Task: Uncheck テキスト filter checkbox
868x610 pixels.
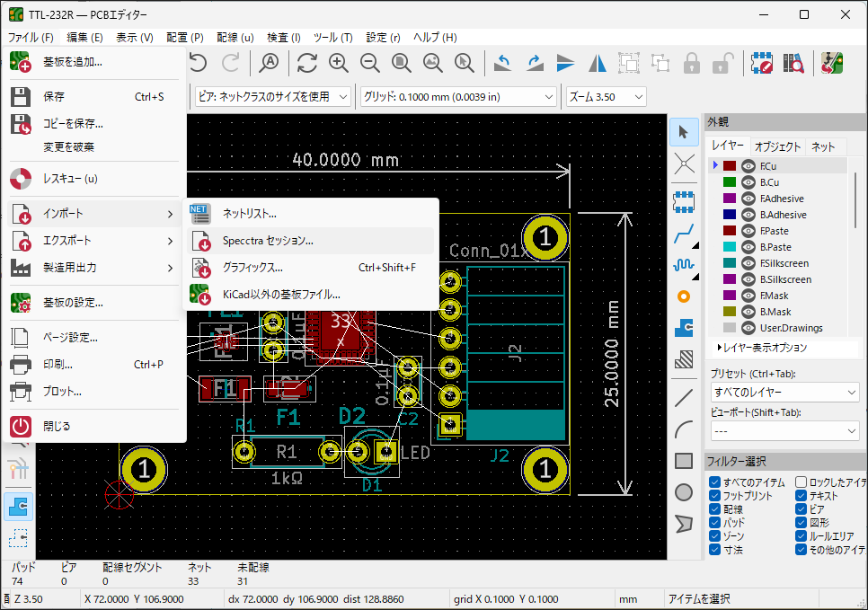Action: coord(801,495)
